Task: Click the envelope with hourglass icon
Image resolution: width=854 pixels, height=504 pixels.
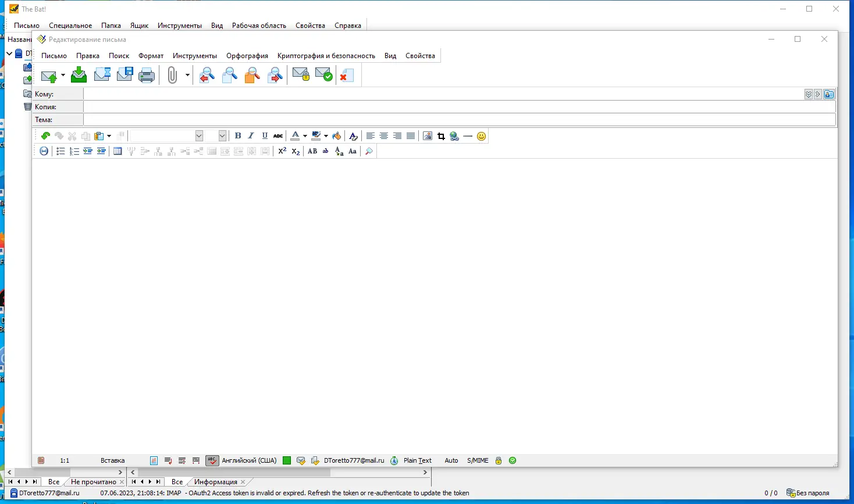Action: coord(102,75)
